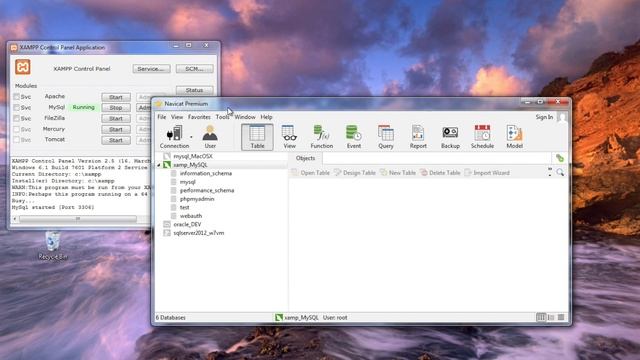
Task: Open the Function objects icon
Action: 322,137
